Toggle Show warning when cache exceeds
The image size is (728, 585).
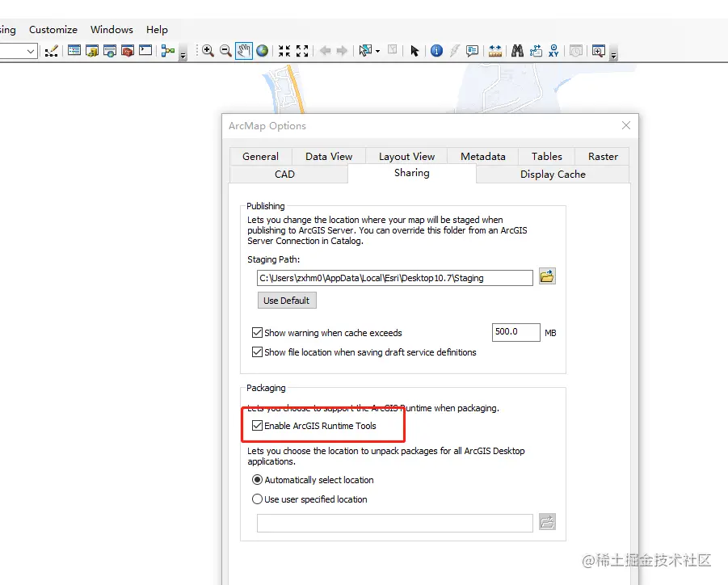coord(257,332)
